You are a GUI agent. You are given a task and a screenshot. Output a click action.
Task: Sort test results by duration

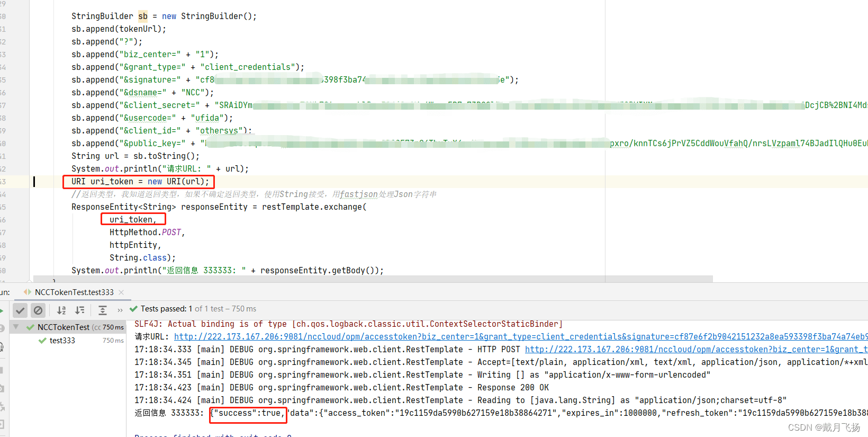(80, 310)
